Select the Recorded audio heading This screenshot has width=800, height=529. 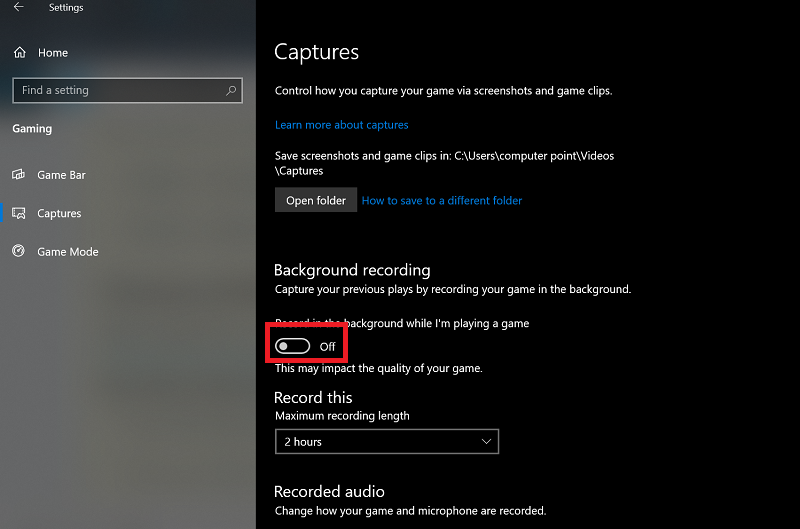click(329, 491)
